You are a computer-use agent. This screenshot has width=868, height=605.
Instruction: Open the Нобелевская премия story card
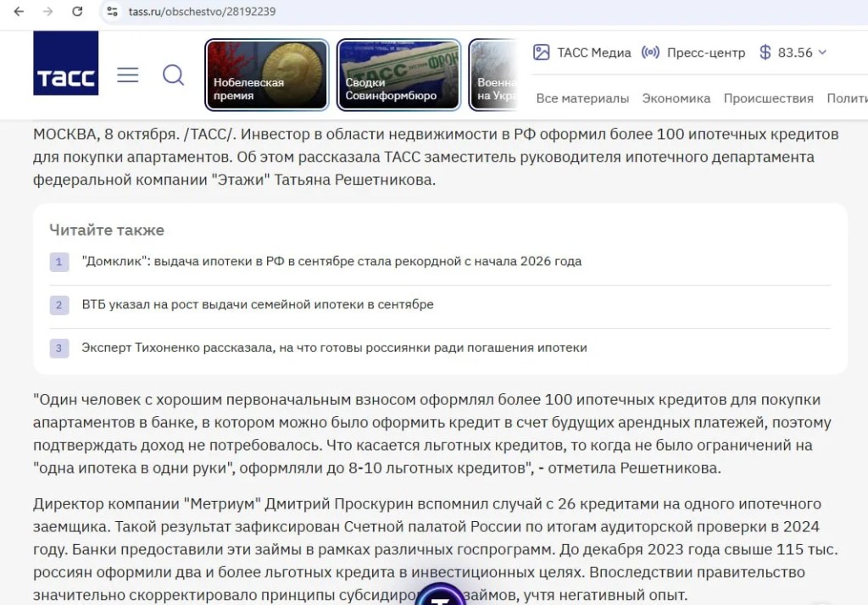tap(267, 75)
